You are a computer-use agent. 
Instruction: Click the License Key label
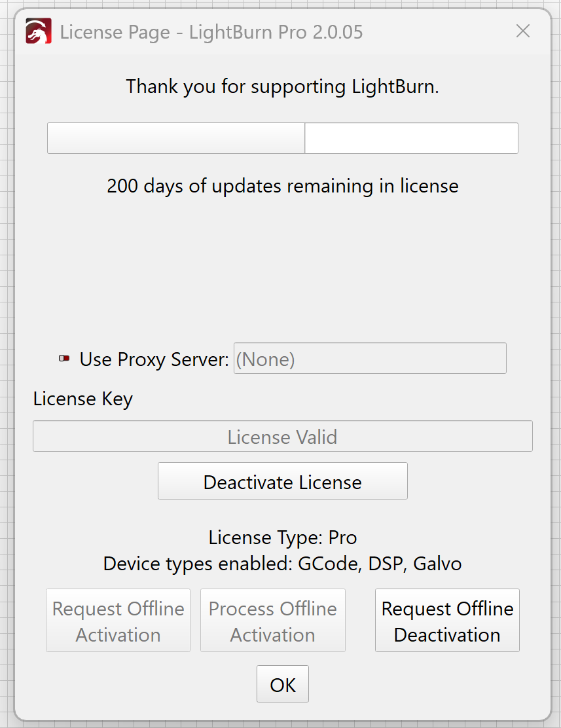[83, 399]
